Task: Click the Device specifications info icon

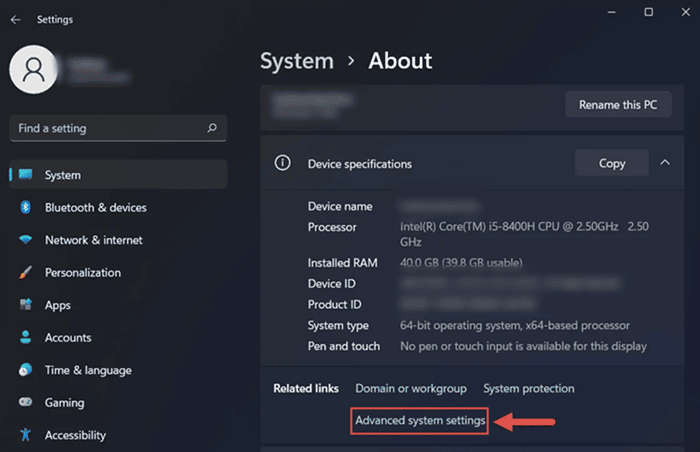Action: pos(283,164)
